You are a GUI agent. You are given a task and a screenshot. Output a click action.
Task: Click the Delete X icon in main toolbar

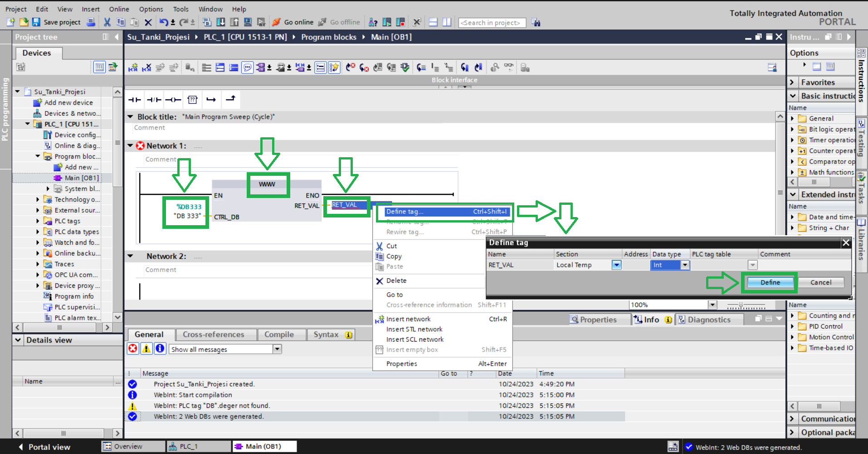pyautogui.click(x=148, y=22)
